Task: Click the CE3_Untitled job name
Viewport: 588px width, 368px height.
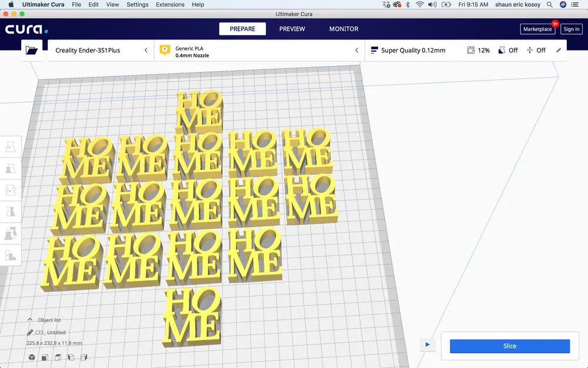Action: pos(50,332)
